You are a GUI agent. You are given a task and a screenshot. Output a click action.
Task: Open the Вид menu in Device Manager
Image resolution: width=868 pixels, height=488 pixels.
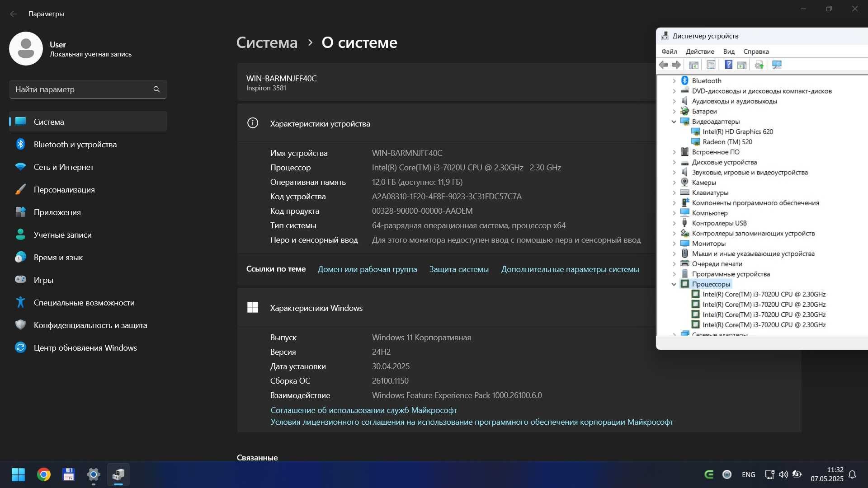point(729,52)
